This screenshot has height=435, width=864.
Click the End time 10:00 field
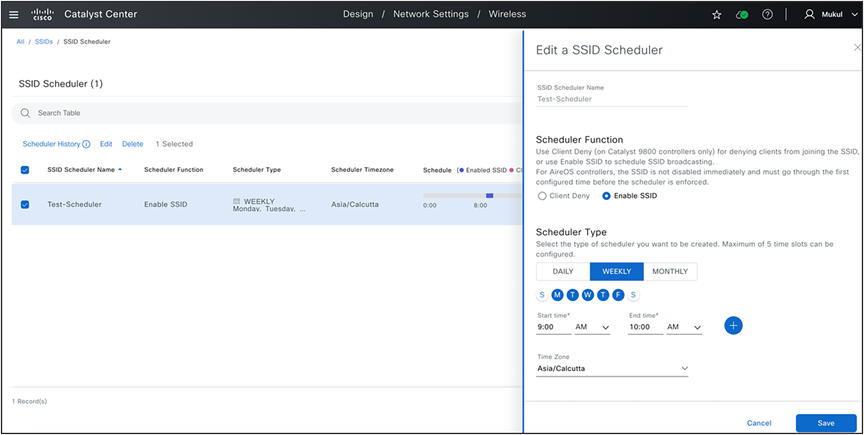click(646, 327)
